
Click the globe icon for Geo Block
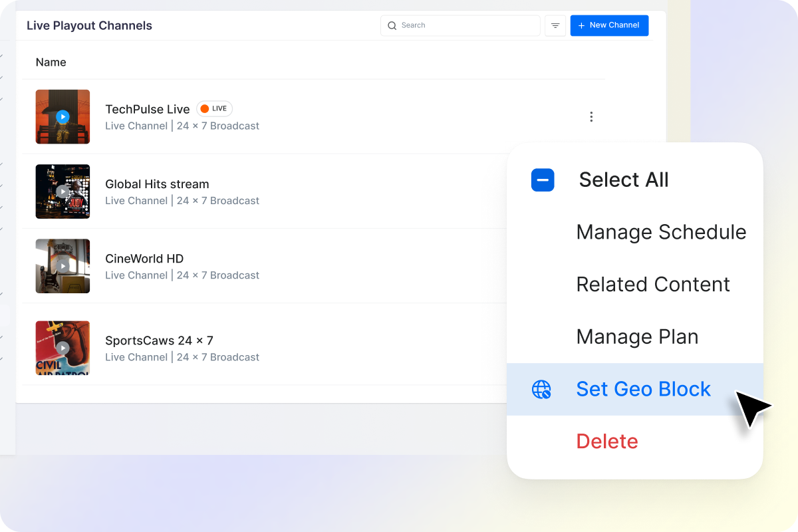541,390
